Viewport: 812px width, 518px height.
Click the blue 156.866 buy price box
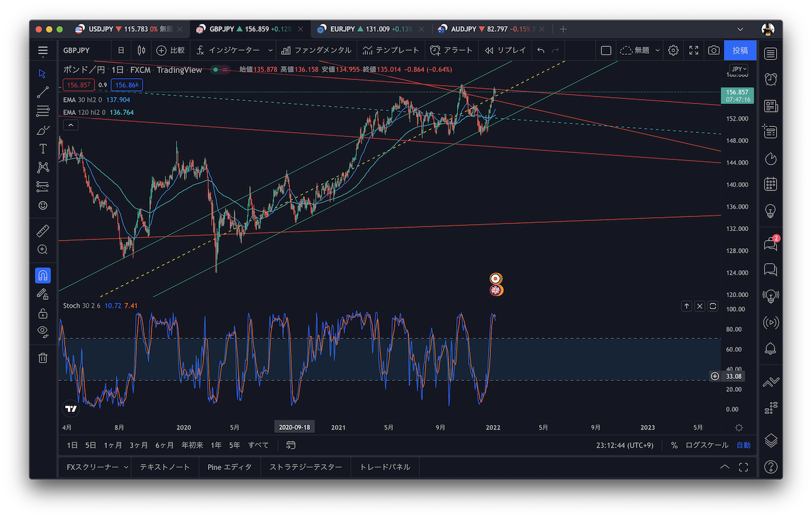click(x=126, y=84)
